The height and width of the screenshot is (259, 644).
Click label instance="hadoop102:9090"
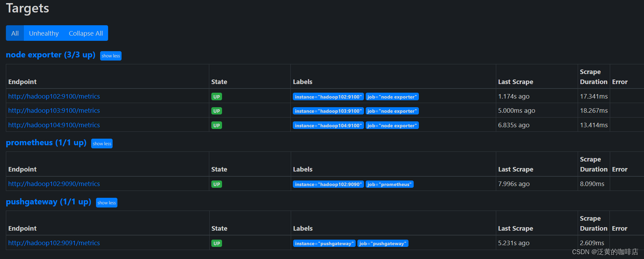pos(328,184)
